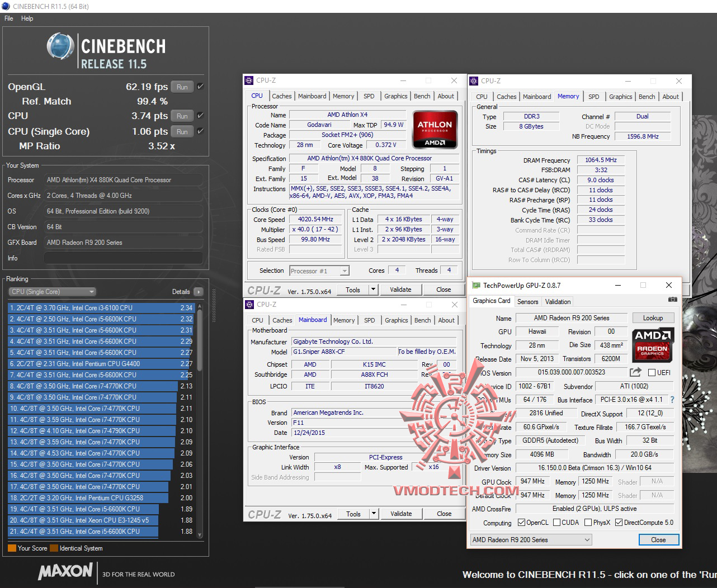Open Bench tab in CPU-Z CPU window
The image size is (717, 588).
point(422,96)
